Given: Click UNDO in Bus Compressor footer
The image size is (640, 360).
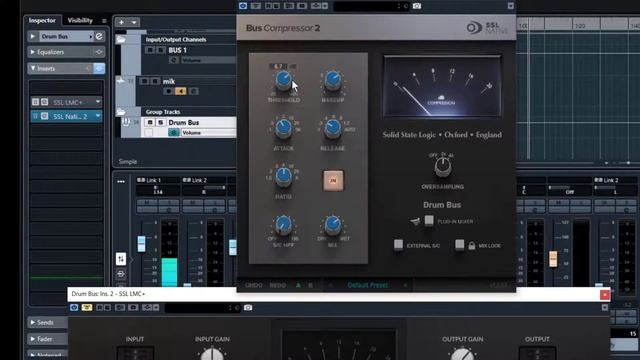Looking at the screenshot, I should click(x=253, y=285).
